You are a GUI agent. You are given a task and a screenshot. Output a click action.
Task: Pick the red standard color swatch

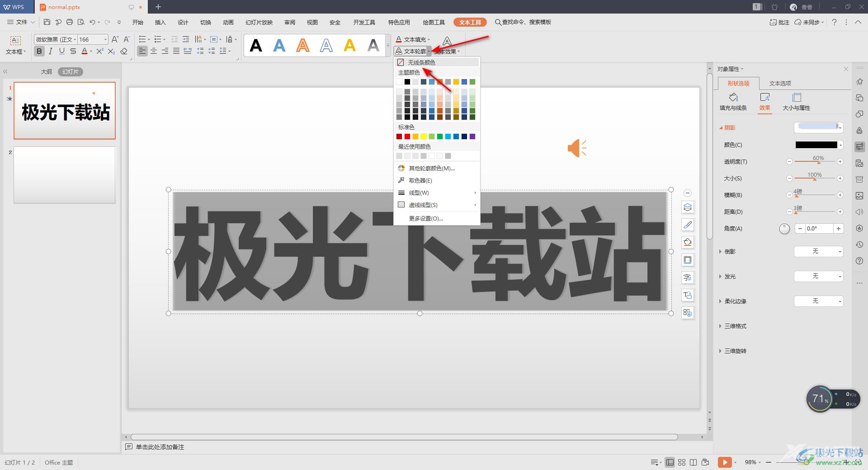(x=407, y=136)
